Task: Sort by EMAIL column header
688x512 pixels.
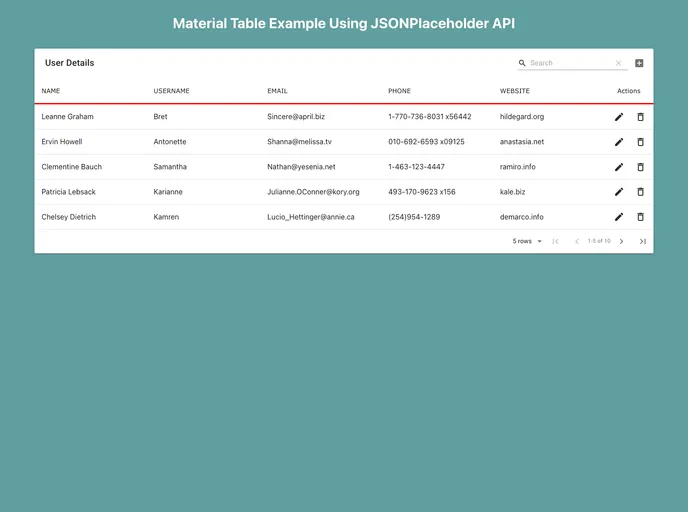Action: [277, 91]
